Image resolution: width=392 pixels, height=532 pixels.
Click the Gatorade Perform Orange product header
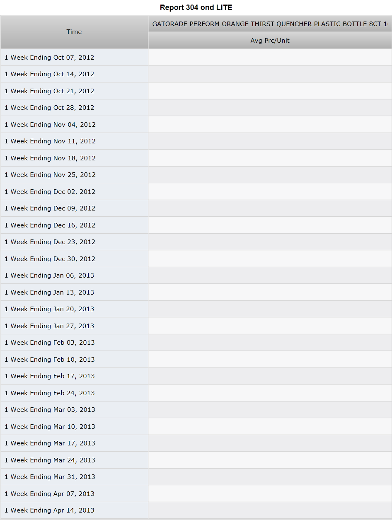[x=270, y=24]
